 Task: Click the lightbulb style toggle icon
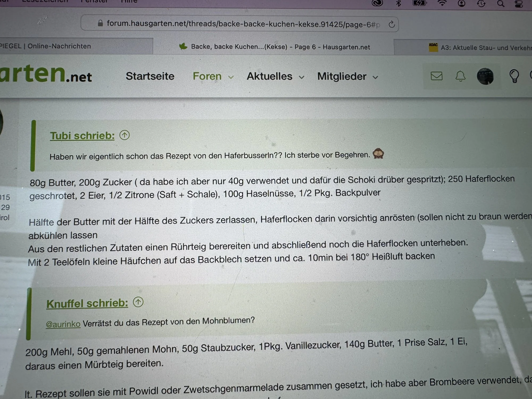point(514,76)
